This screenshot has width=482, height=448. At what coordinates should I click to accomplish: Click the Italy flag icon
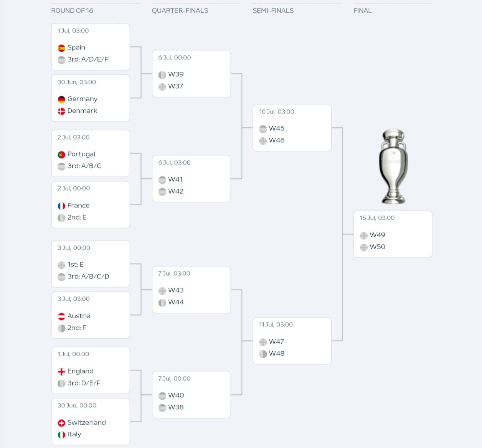click(61, 435)
